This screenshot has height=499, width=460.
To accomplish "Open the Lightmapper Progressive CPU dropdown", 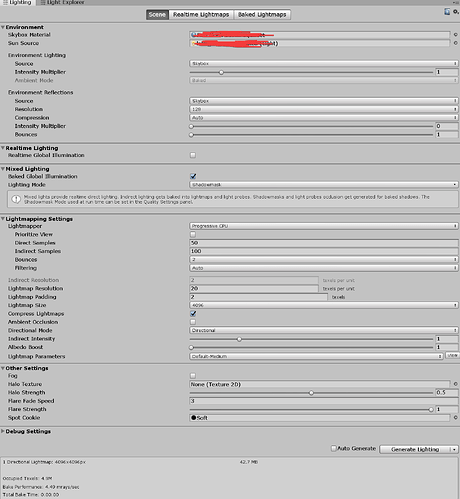I will pyautogui.click(x=324, y=226).
